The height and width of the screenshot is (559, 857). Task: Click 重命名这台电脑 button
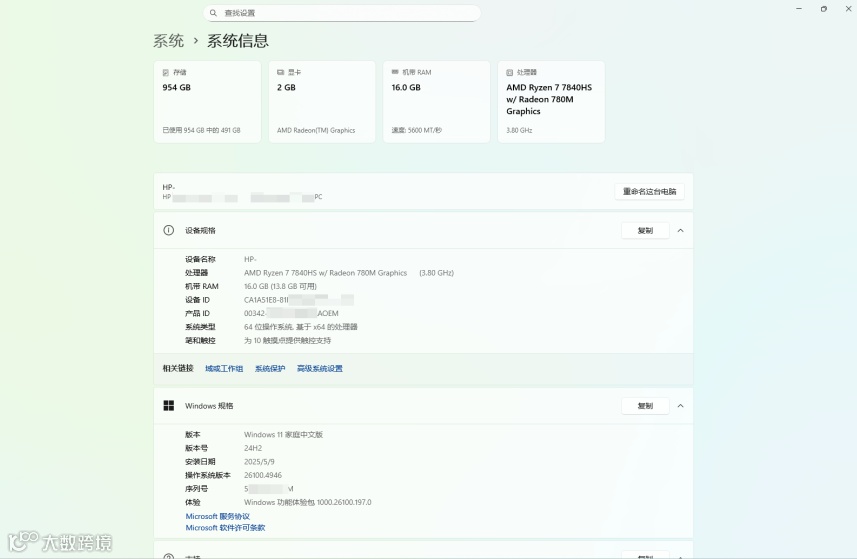[x=649, y=191]
